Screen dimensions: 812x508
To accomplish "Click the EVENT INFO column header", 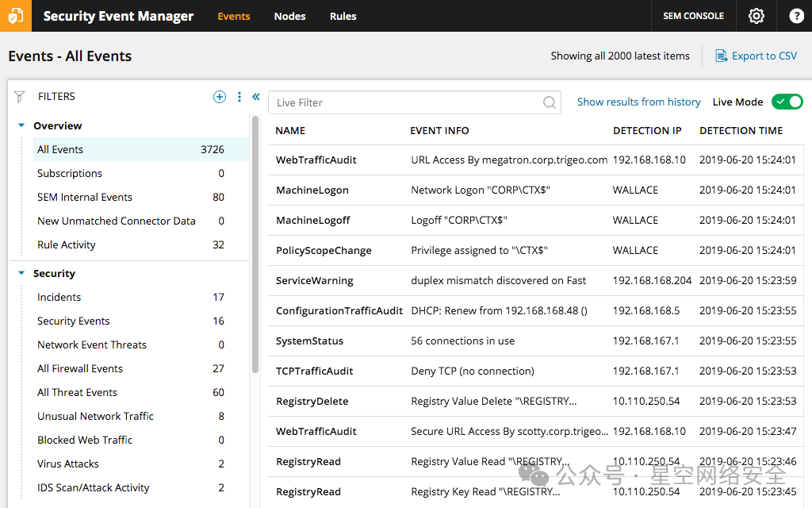I will click(x=439, y=131).
